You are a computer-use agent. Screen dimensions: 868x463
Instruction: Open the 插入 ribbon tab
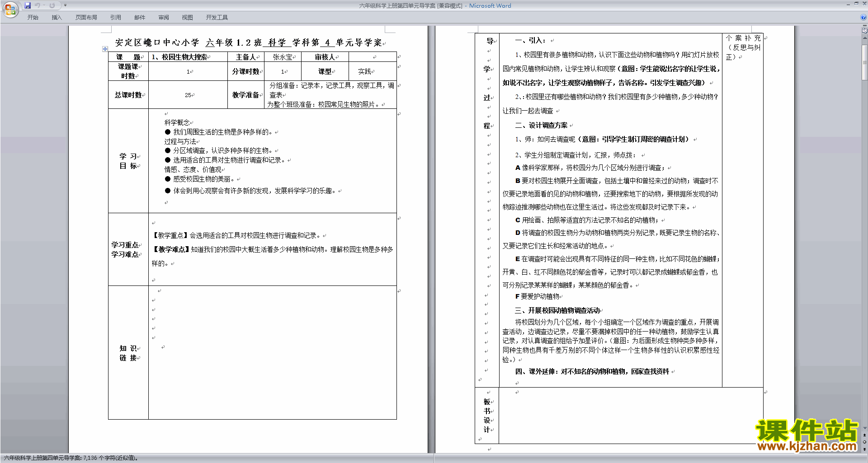(57, 17)
